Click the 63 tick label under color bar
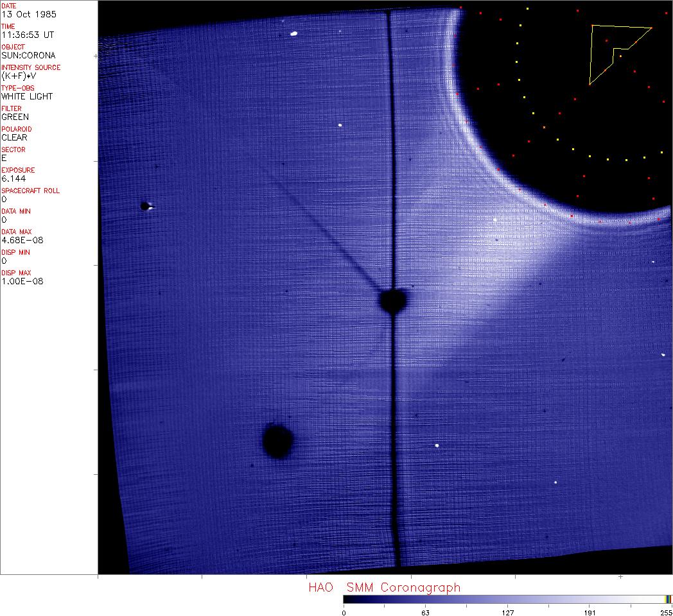 point(425,612)
